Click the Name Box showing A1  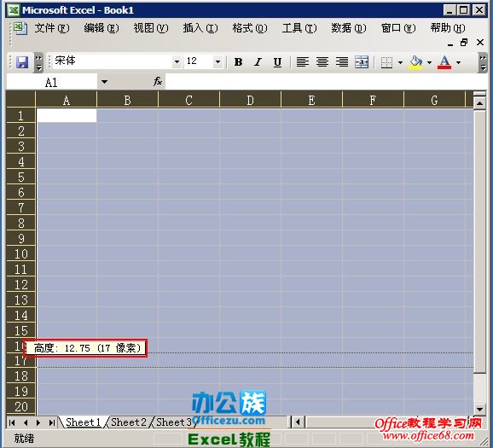(52, 83)
